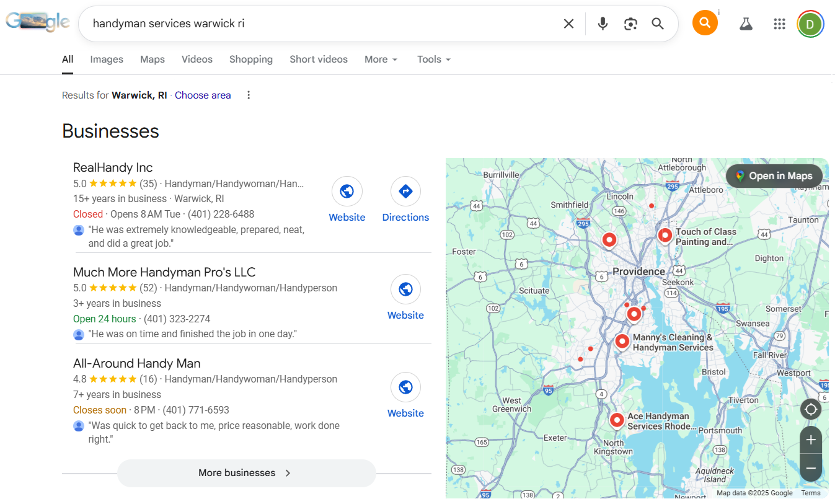Open Google Lens image search
This screenshot has height=504, width=835.
point(630,23)
